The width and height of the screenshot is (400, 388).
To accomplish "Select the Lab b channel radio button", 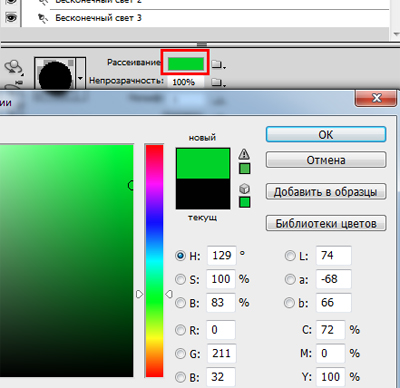I will [289, 303].
